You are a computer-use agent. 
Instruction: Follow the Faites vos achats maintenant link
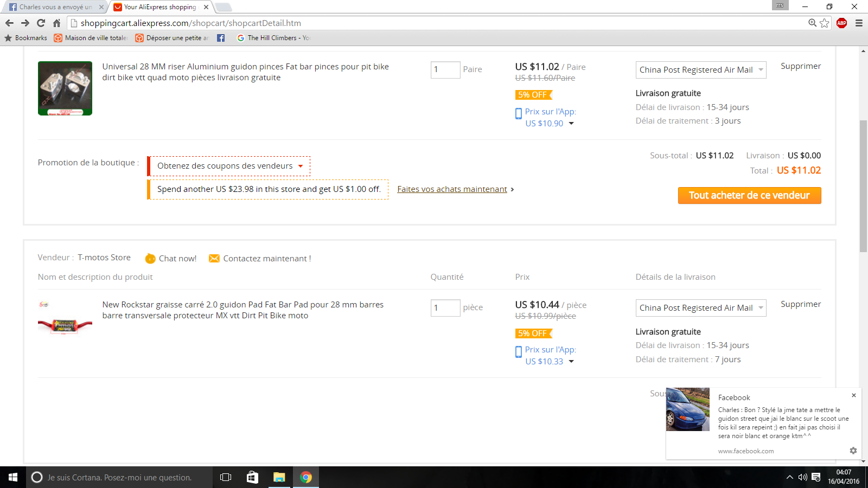point(452,189)
